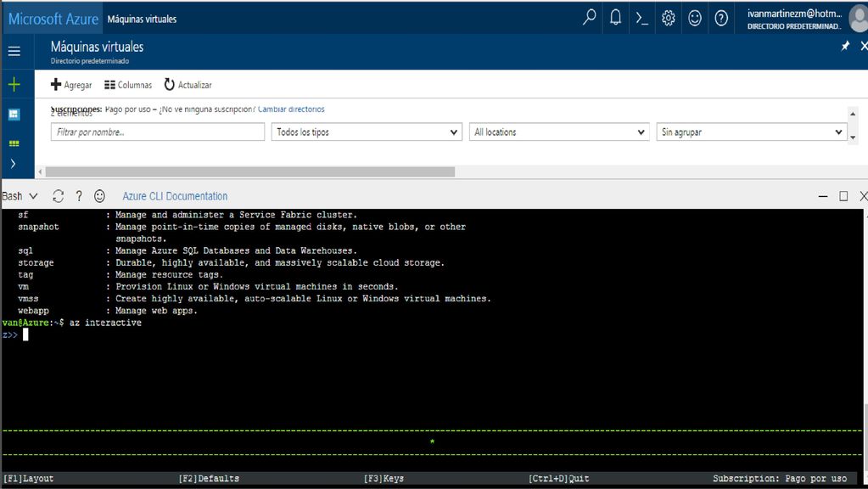Click Agregar to add a virtual machine

(x=71, y=85)
